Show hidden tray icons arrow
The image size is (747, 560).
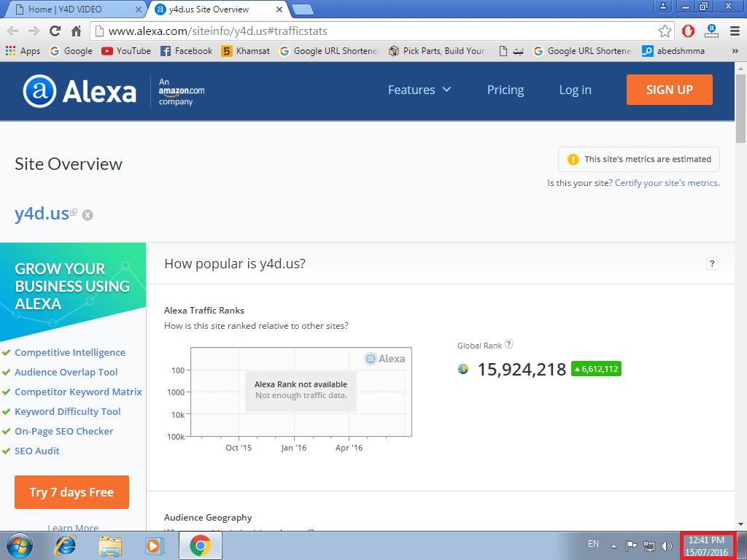[614, 545]
